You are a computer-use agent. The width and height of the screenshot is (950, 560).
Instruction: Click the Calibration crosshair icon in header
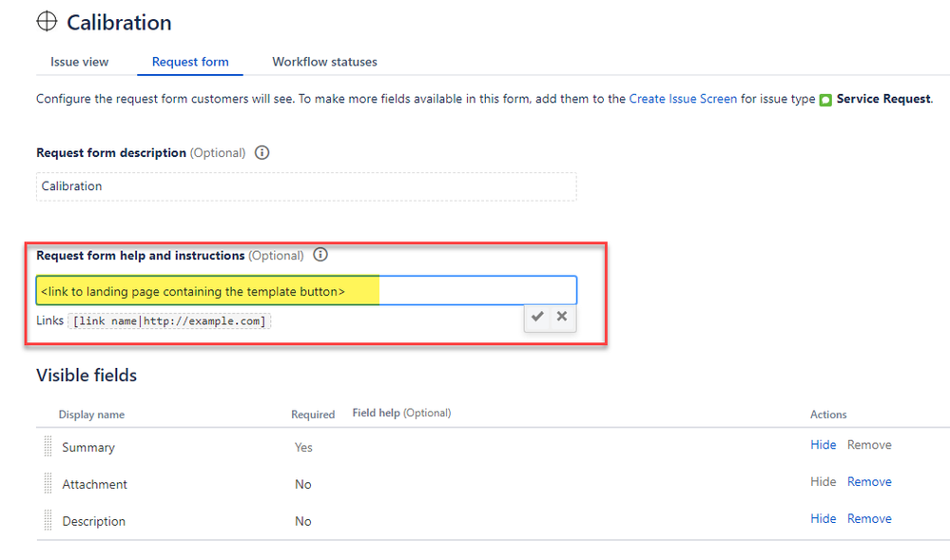point(47,22)
